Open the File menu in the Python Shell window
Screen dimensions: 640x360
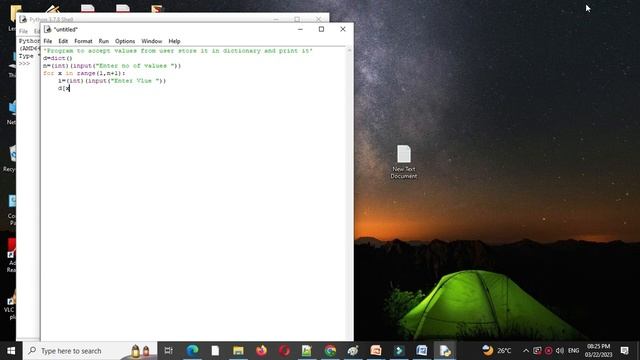pyautogui.click(x=23, y=31)
